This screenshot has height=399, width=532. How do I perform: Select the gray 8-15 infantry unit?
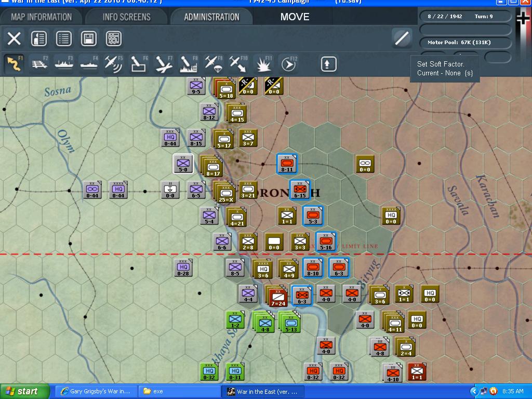(x=196, y=138)
